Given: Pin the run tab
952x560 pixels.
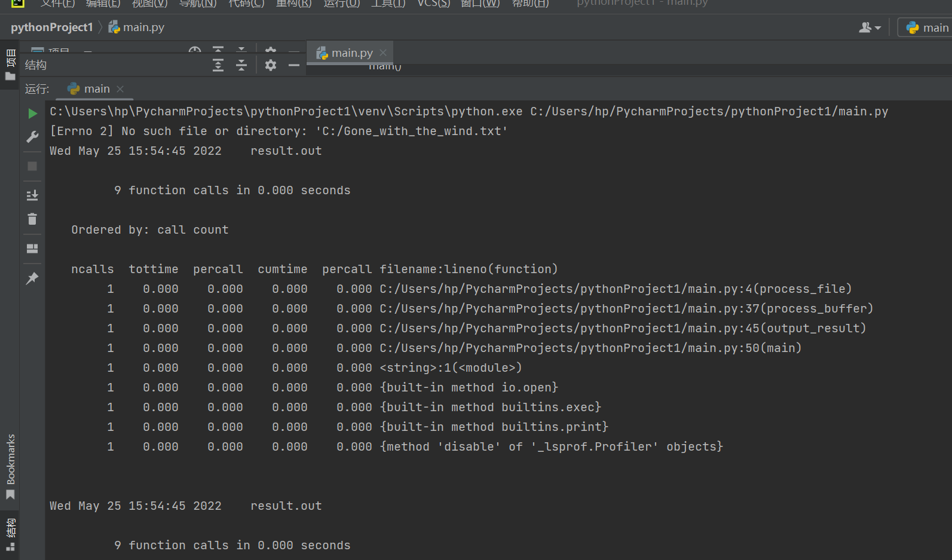Looking at the screenshot, I should pos(32,278).
